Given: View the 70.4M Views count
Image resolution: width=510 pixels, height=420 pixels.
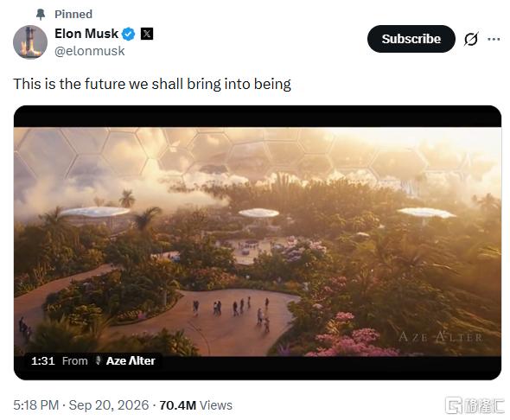Looking at the screenshot, I should tap(196, 405).
